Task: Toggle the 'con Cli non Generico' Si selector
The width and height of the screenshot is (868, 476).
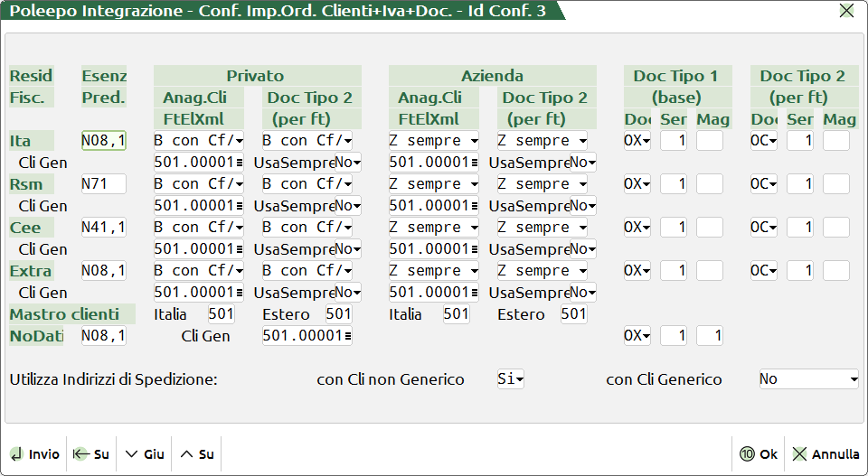Action: tap(511, 379)
